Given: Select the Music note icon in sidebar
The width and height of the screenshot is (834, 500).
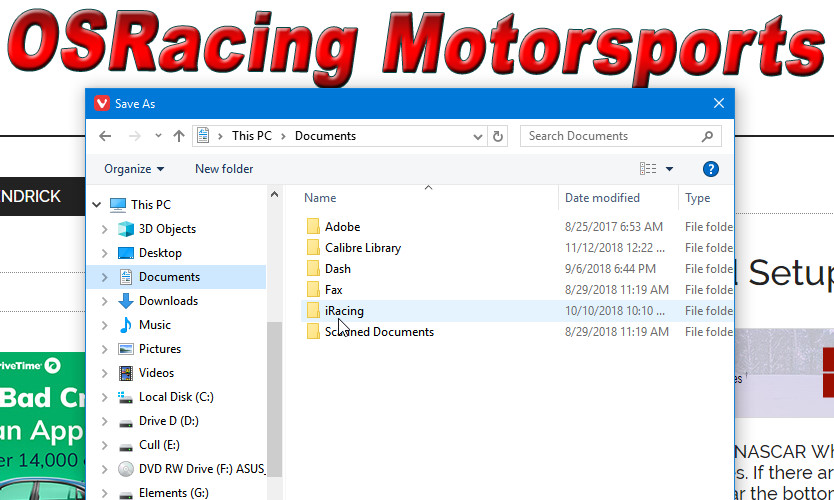Looking at the screenshot, I should (x=125, y=325).
